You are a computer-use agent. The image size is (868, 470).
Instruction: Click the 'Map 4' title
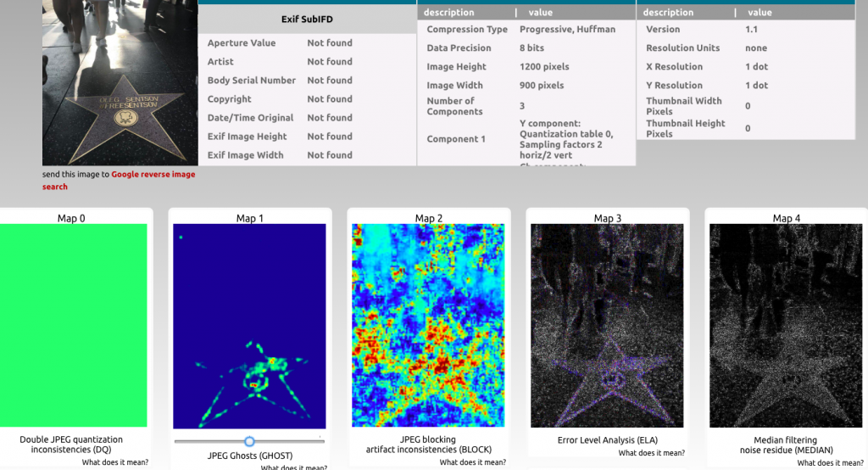786,218
